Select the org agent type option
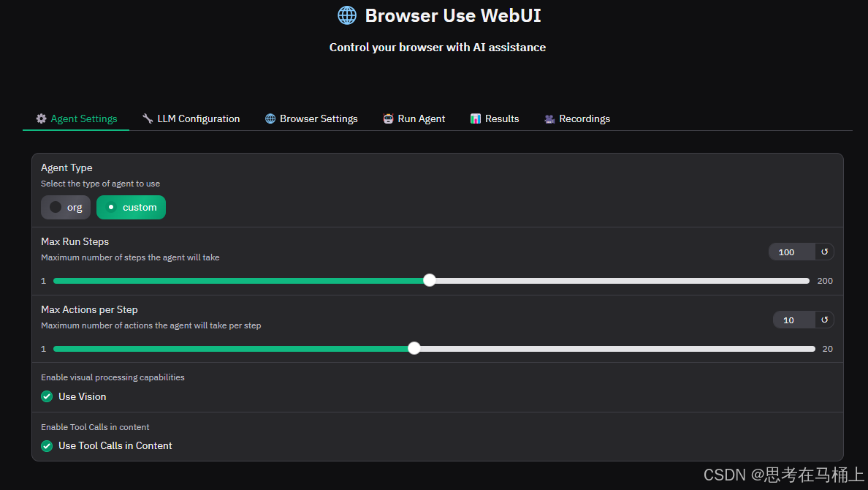 (65, 207)
